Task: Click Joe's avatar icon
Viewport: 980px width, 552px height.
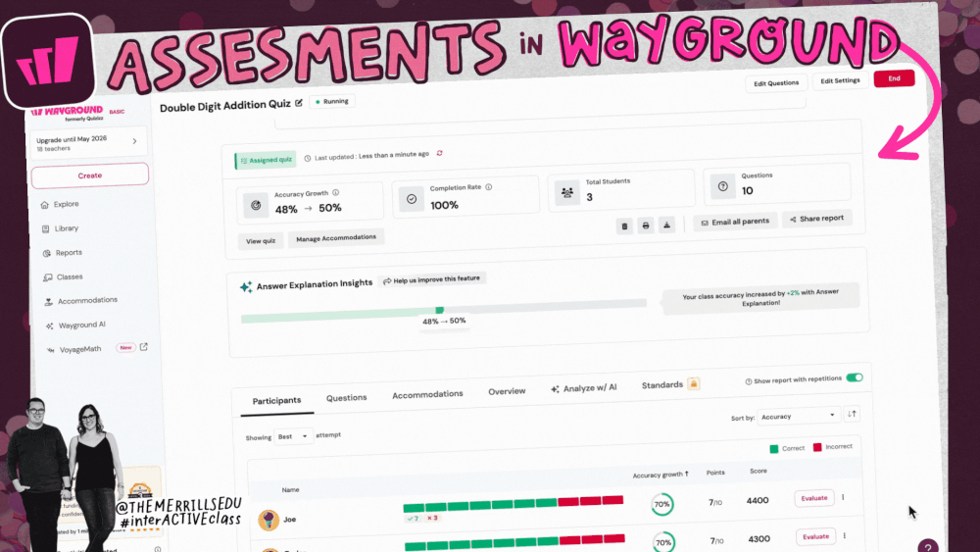Action: tap(269, 520)
